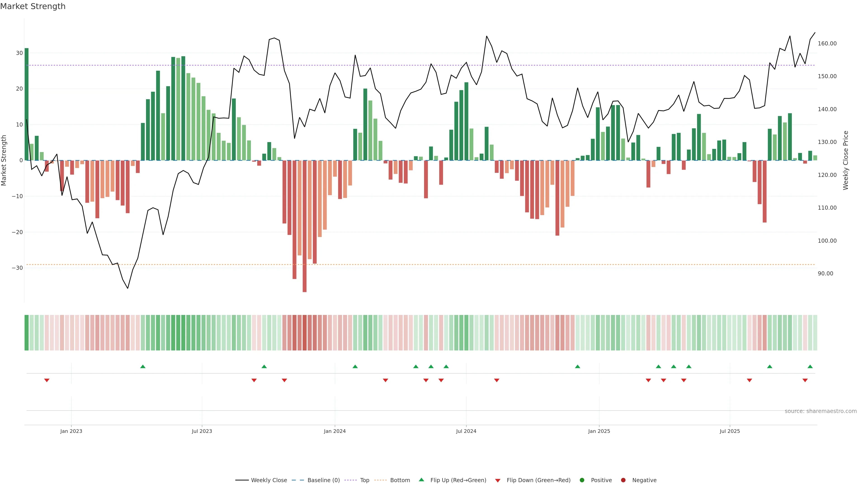The image size is (868, 488).
Task: Click the Jan 2024 x-axis label
Action: pos(335,431)
